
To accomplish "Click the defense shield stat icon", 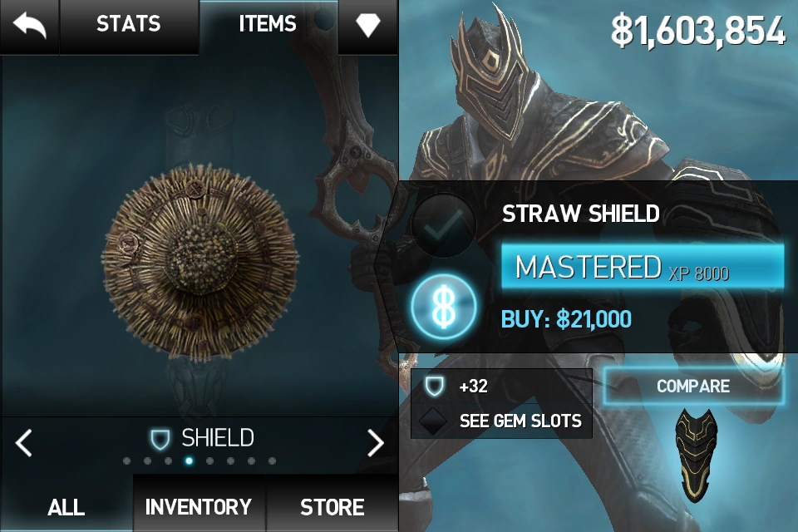I will (434, 386).
